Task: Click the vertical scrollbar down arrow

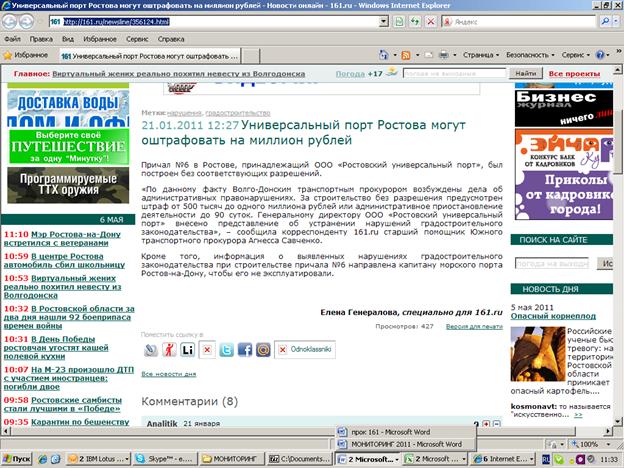Action: tap(617, 421)
